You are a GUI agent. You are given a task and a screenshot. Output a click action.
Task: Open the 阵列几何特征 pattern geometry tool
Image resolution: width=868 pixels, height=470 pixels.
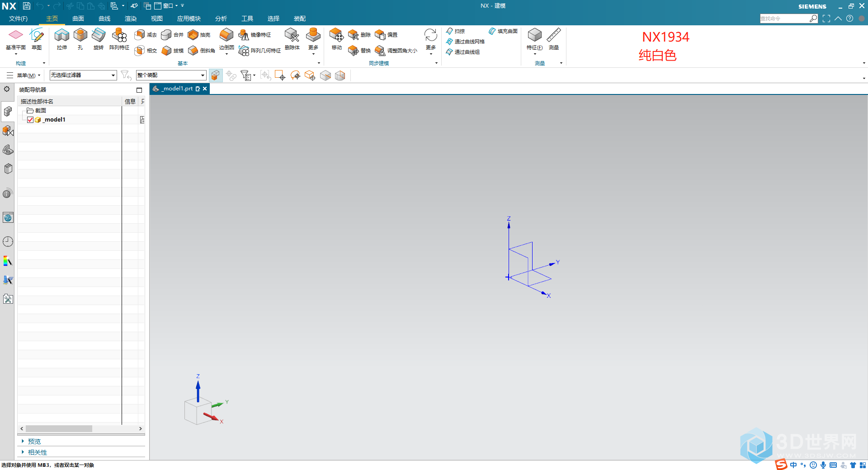click(259, 51)
